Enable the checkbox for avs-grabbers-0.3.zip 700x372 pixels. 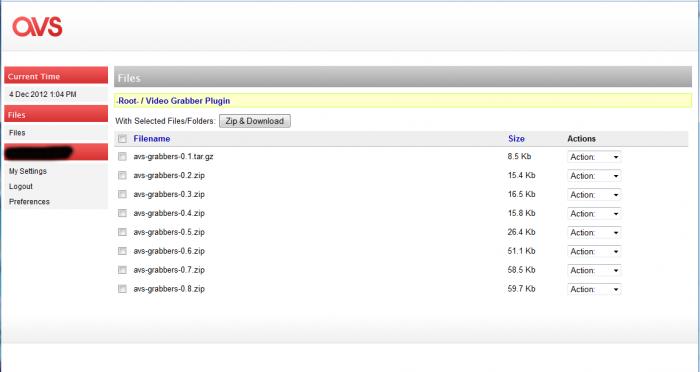click(122, 194)
